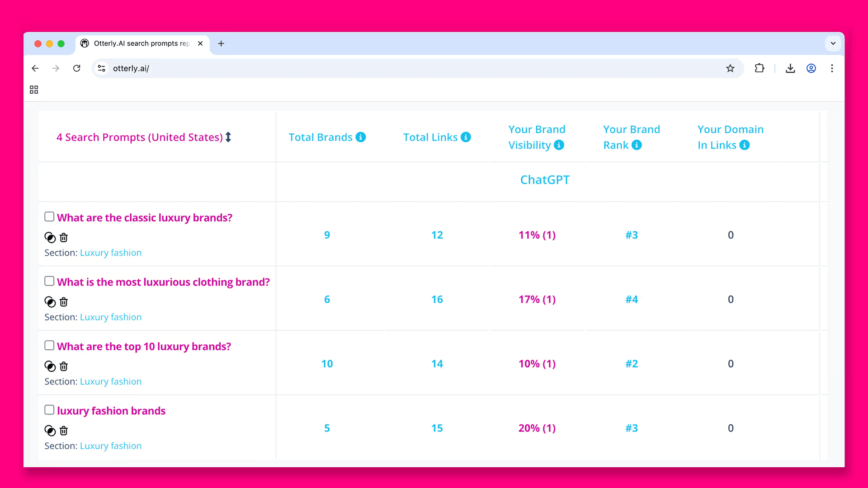This screenshot has height=488, width=868.
Task: Open the browser extensions puzzle icon
Action: tap(759, 68)
